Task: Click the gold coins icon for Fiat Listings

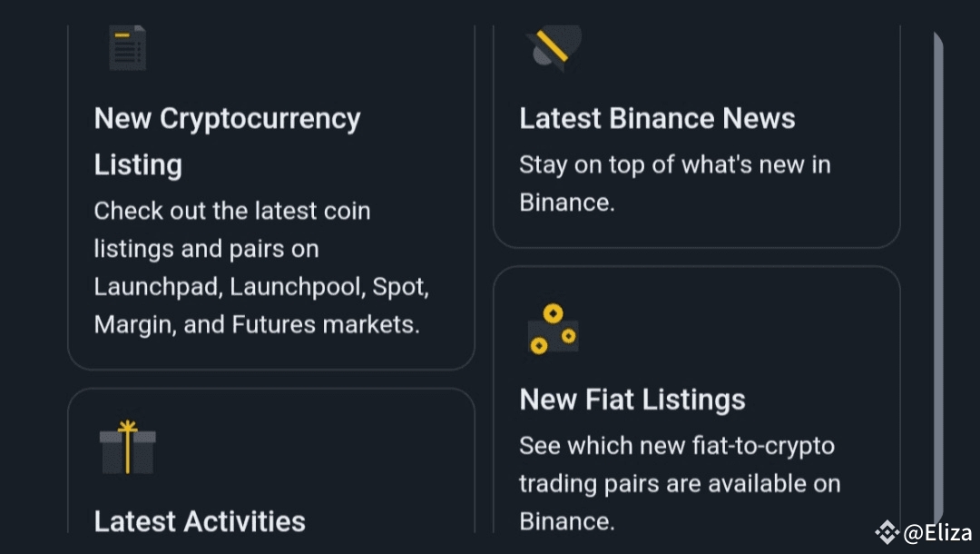Action: point(553,329)
